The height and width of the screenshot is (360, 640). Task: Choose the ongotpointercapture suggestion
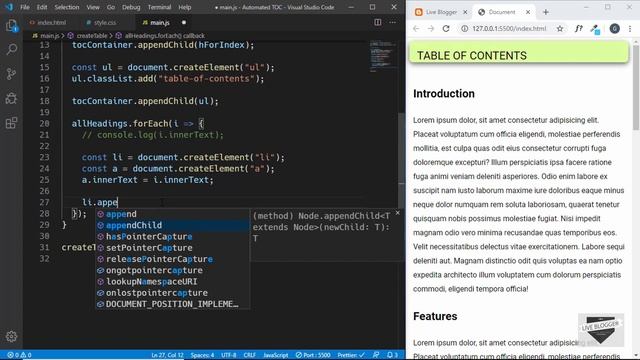tap(172, 270)
